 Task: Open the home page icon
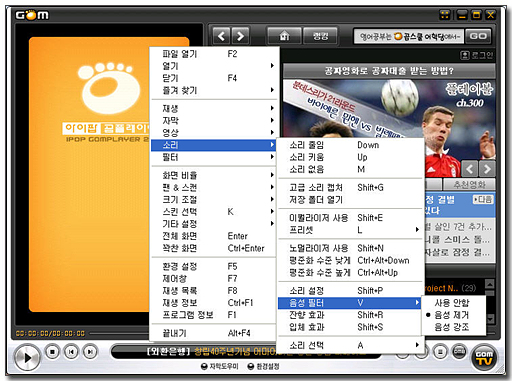284,36
